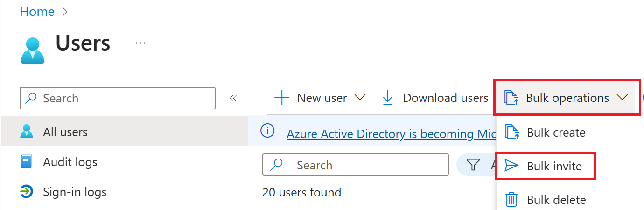644x210 pixels.
Task: Click the '20 users found' text
Action: point(301,192)
